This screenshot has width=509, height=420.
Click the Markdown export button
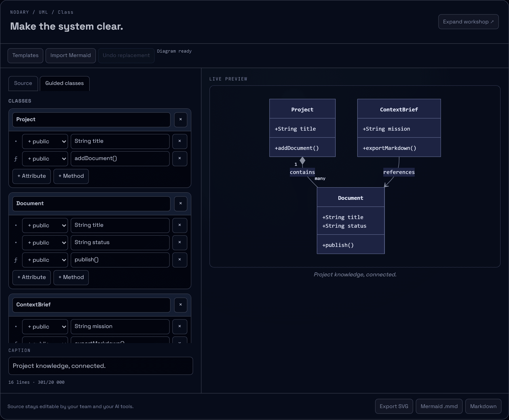tap(483, 406)
